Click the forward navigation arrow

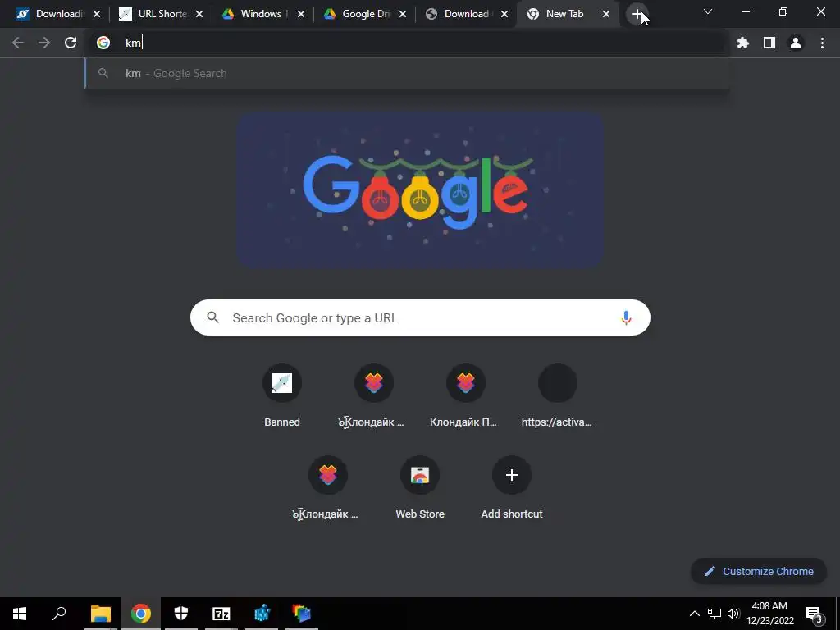[x=44, y=43]
